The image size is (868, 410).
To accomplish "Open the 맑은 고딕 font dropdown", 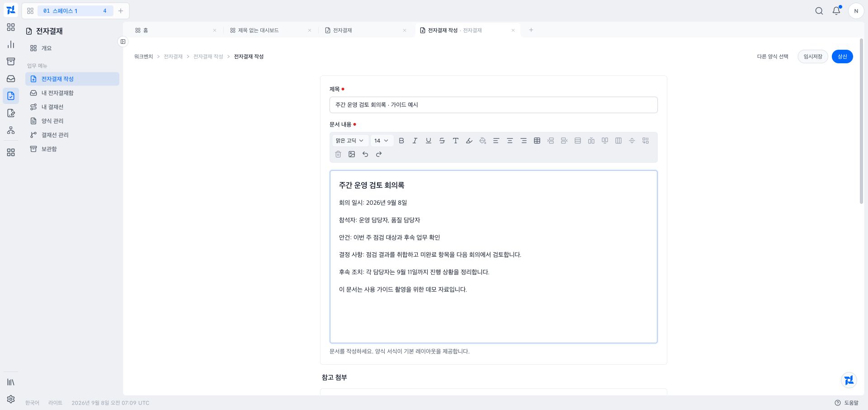I will point(350,141).
